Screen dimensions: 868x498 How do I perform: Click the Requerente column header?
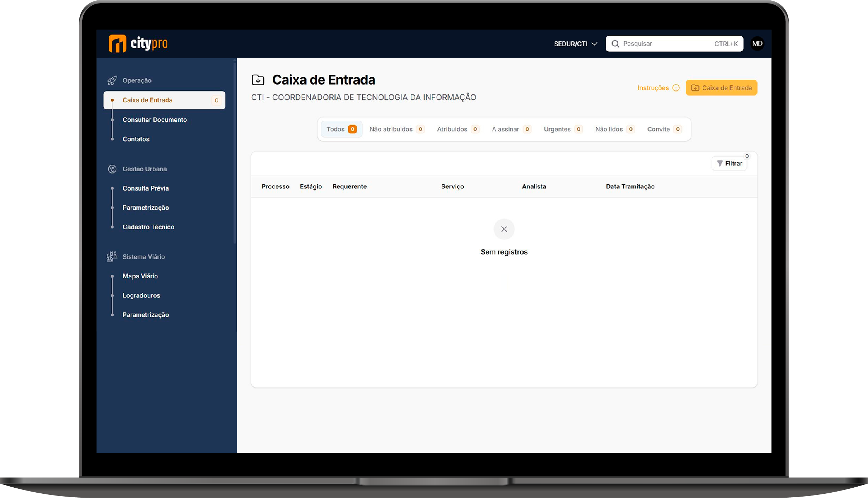click(349, 187)
